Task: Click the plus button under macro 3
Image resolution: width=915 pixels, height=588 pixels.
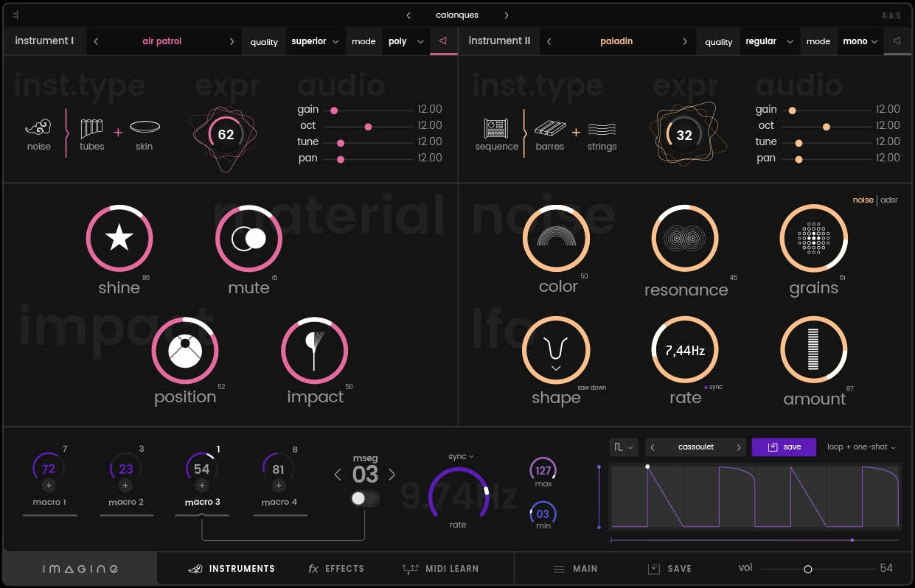Action: tap(202, 485)
